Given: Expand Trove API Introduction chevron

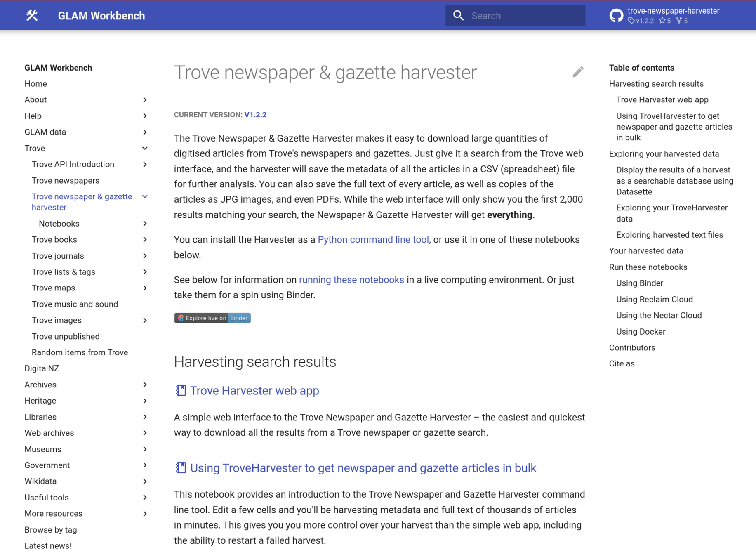Looking at the screenshot, I should point(145,164).
